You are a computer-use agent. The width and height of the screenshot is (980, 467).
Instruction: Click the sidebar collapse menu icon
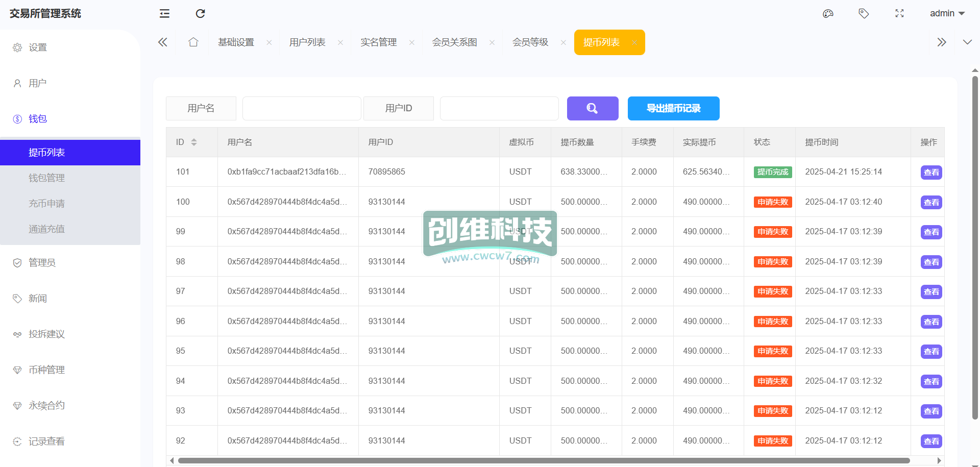pos(164,14)
